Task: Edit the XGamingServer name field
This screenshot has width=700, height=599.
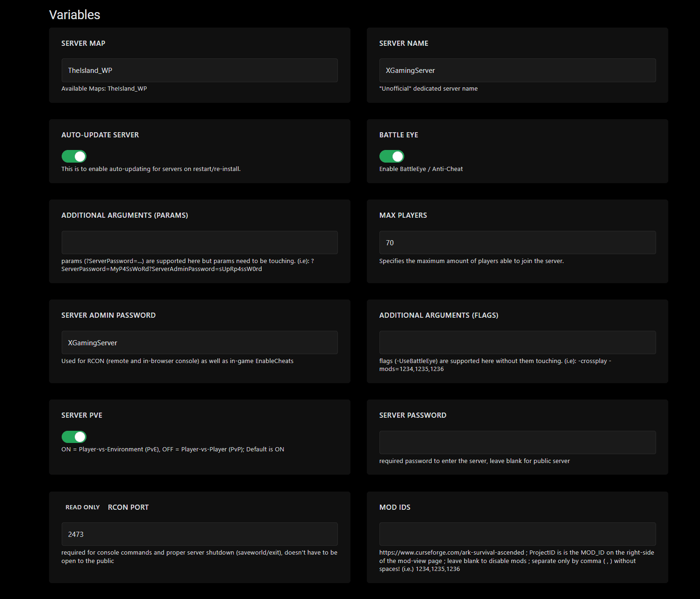Action: click(517, 70)
